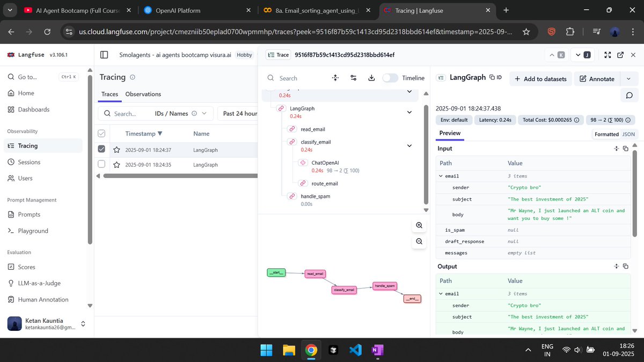Viewport: 644px width, 362px height.
Task: Switch to the Observations tab
Action: click(x=143, y=94)
